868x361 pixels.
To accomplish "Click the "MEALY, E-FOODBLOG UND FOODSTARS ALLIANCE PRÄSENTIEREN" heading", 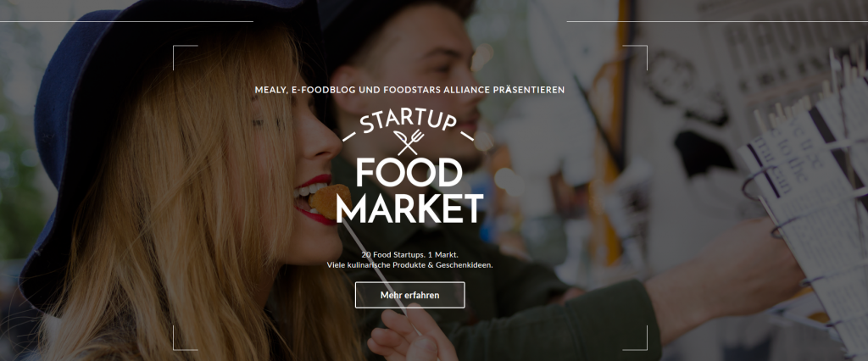I will pyautogui.click(x=409, y=90).
